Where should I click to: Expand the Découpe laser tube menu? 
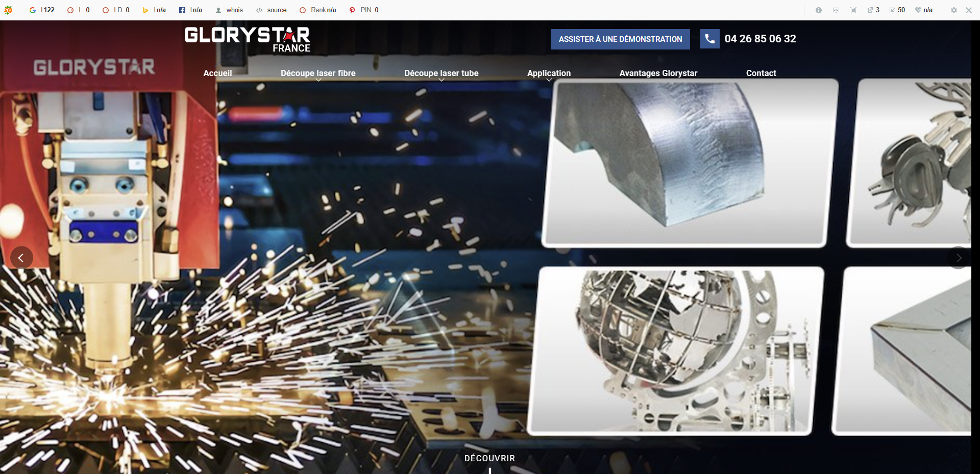click(442, 73)
